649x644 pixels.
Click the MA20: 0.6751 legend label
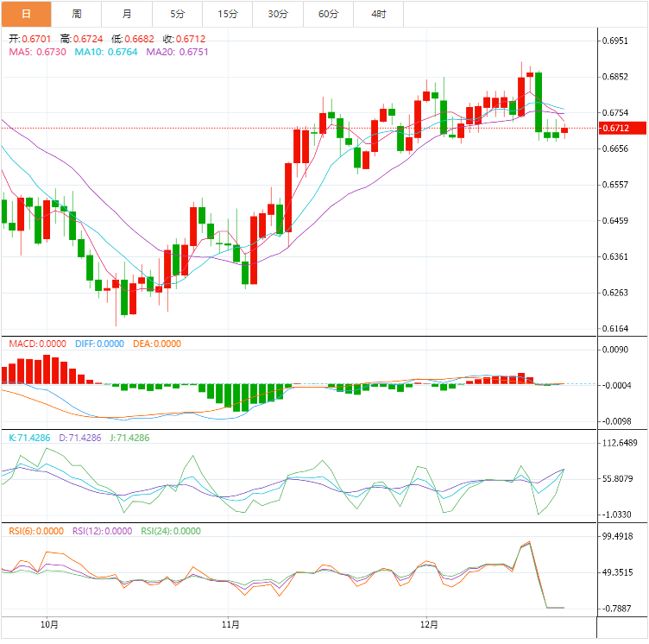pyautogui.click(x=177, y=52)
